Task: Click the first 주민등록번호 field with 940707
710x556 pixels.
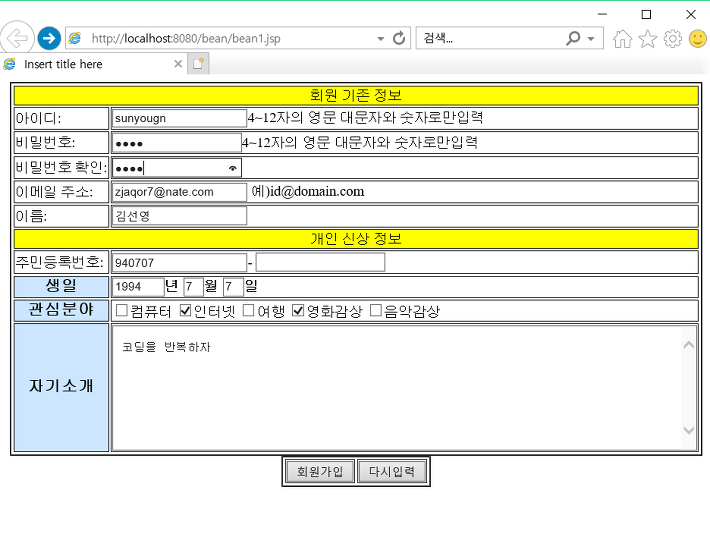Action: 179,263
